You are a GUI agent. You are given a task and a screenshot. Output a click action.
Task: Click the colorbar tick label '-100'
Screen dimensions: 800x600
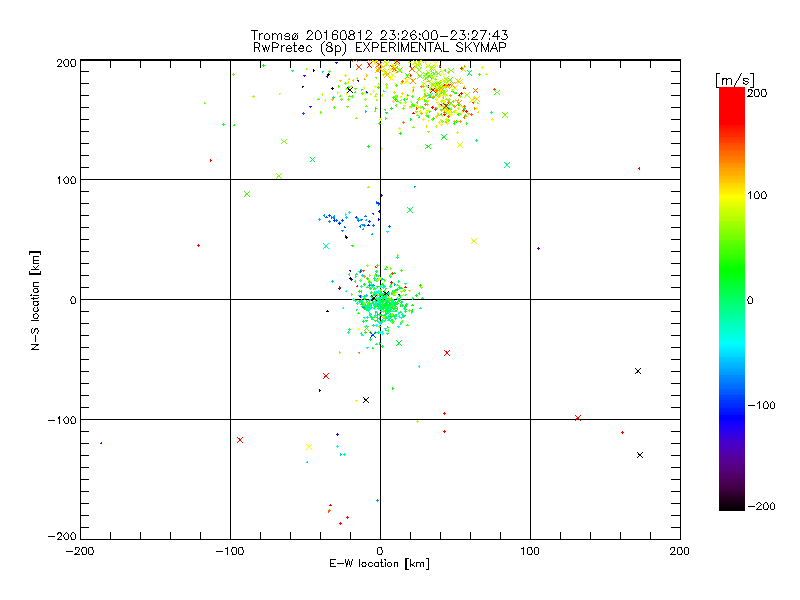(x=761, y=405)
